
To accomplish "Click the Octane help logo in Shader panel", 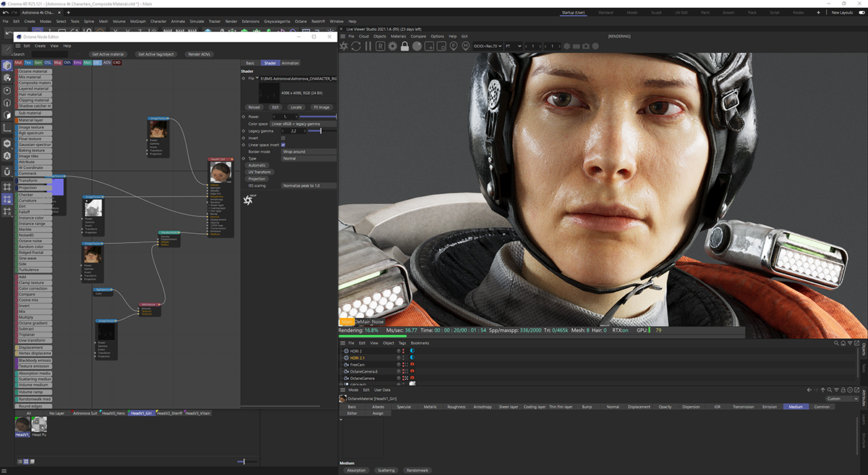I will click(247, 201).
